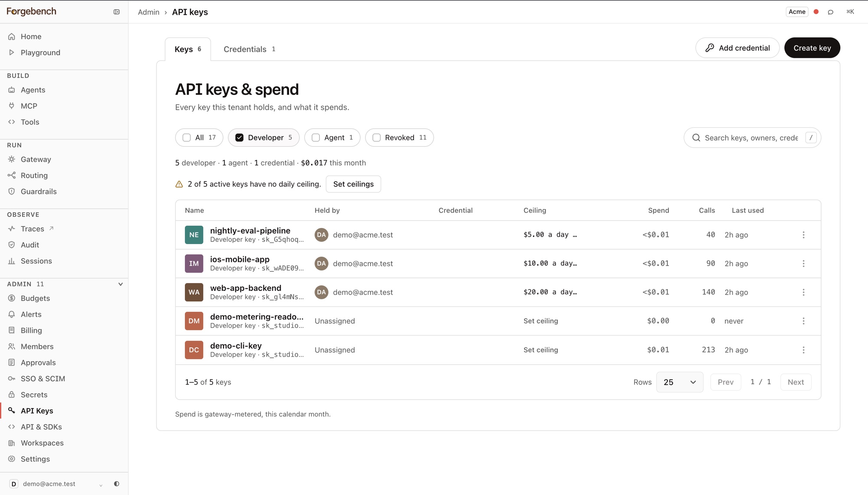
Task: Click Set ceiling for demo-cli-key
Action: click(x=540, y=350)
